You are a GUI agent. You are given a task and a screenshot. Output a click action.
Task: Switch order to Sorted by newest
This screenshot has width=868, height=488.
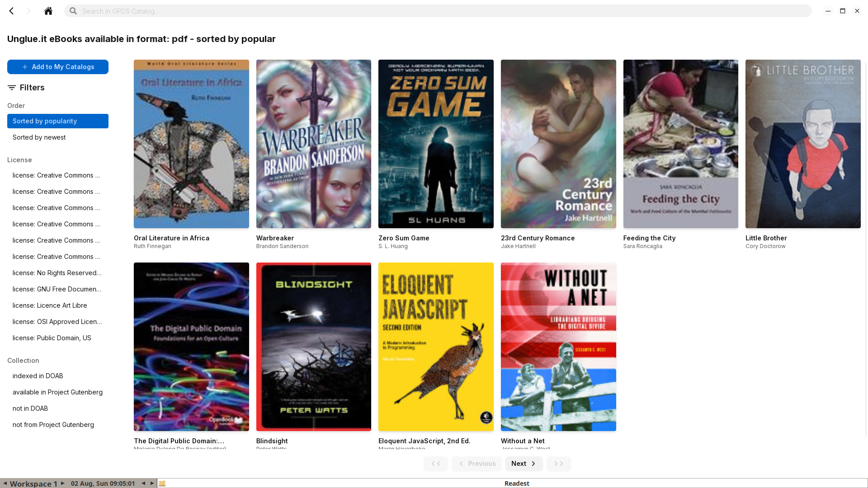(x=58, y=137)
